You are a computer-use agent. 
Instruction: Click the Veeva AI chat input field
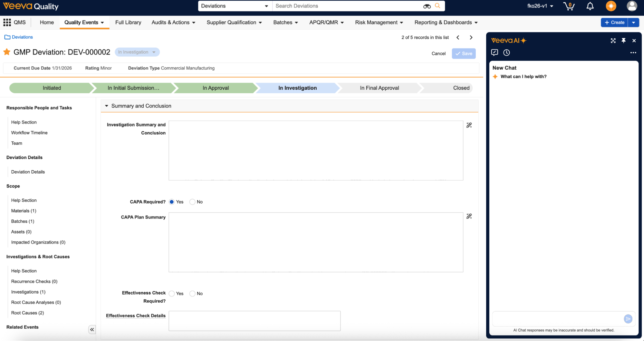(557, 319)
